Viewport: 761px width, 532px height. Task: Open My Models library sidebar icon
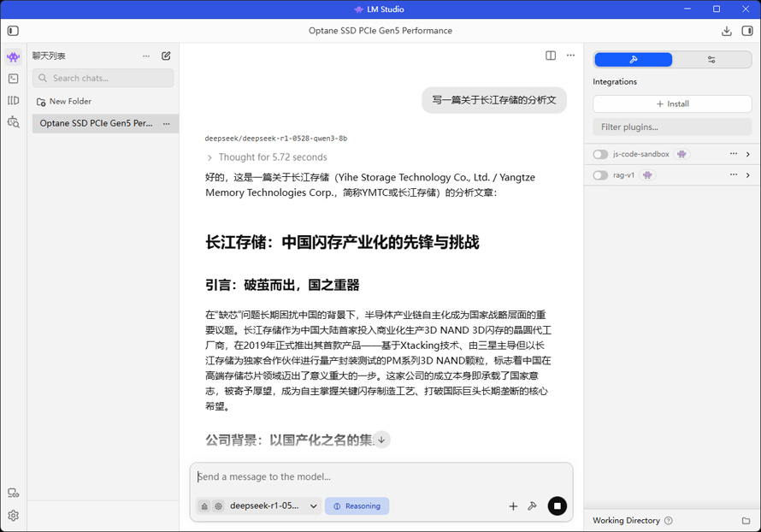13,100
